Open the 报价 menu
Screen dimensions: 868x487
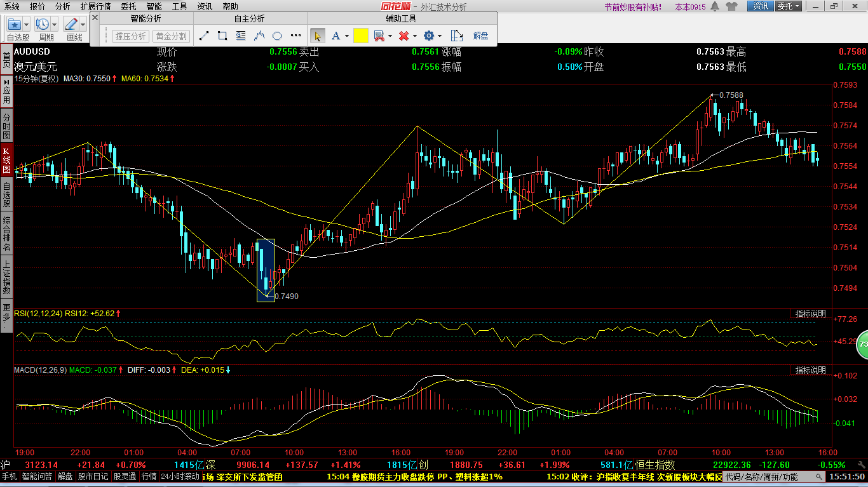tap(37, 6)
